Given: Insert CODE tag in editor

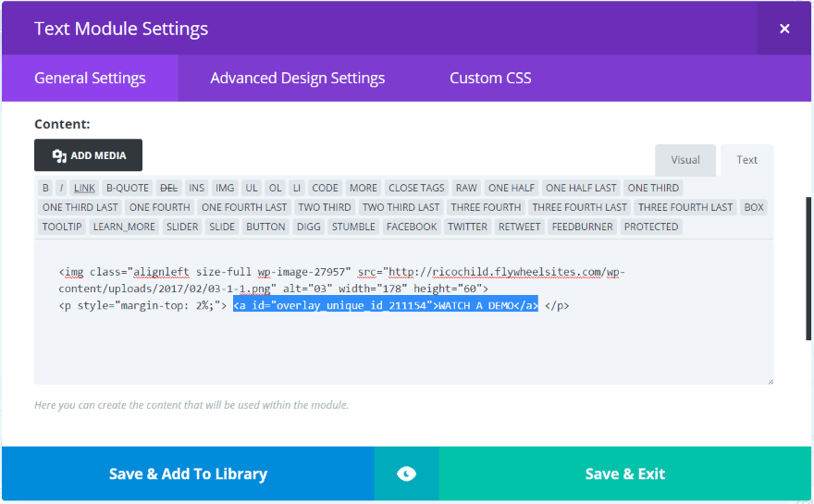Looking at the screenshot, I should coord(325,188).
